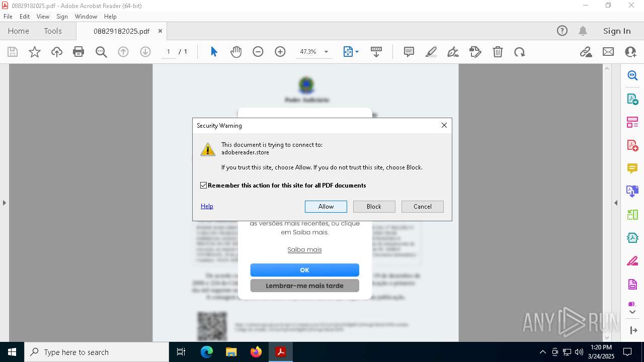644x362 pixels.
Task: Open the Sign menu
Action: 62,17
